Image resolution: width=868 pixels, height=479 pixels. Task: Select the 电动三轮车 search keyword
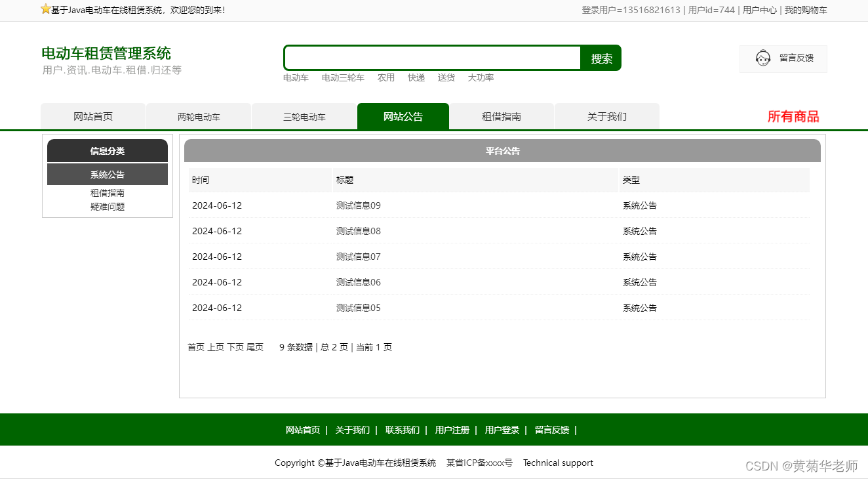tap(343, 77)
